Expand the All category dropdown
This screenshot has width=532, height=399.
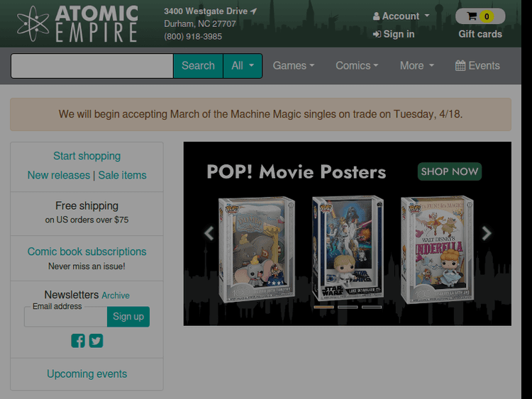coord(243,66)
